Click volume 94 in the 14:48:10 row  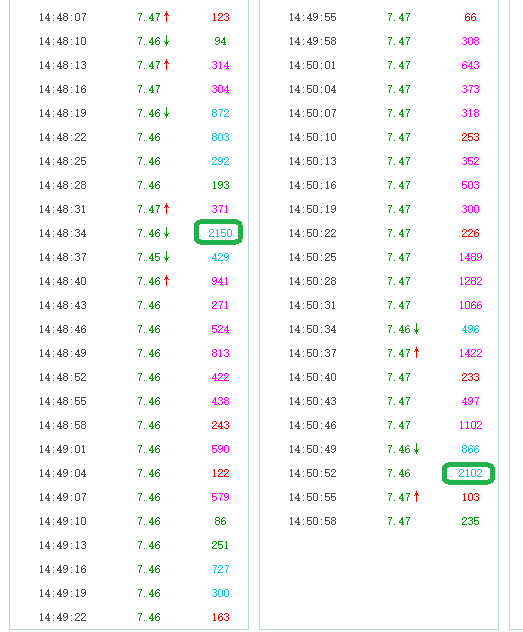[x=220, y=41]
